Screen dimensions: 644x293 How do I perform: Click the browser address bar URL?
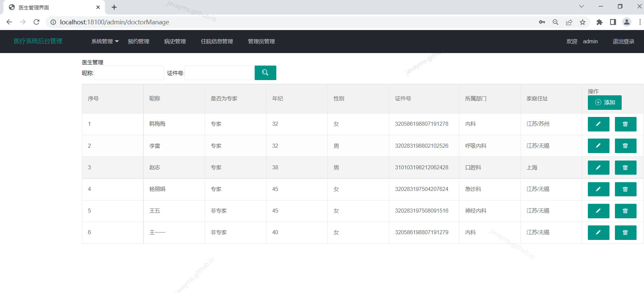click(115, 22)
